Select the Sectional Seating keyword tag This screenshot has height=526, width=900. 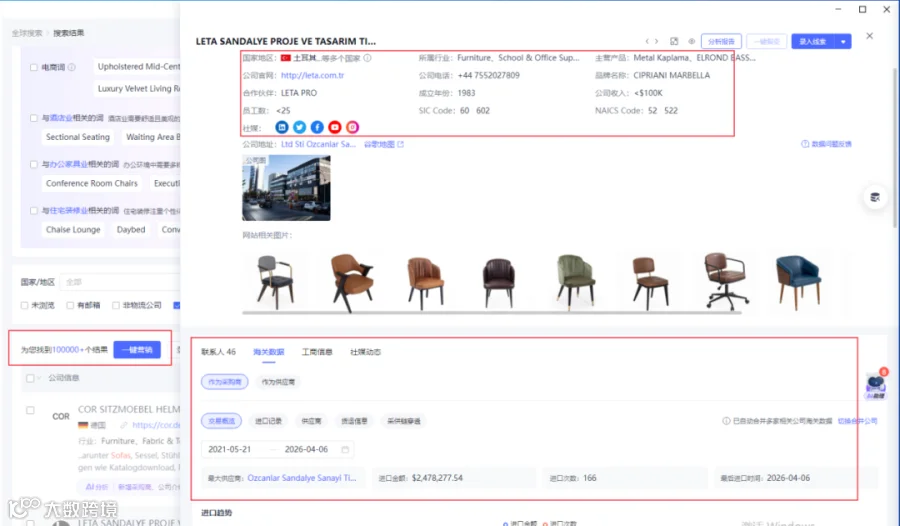coord(77,137)
